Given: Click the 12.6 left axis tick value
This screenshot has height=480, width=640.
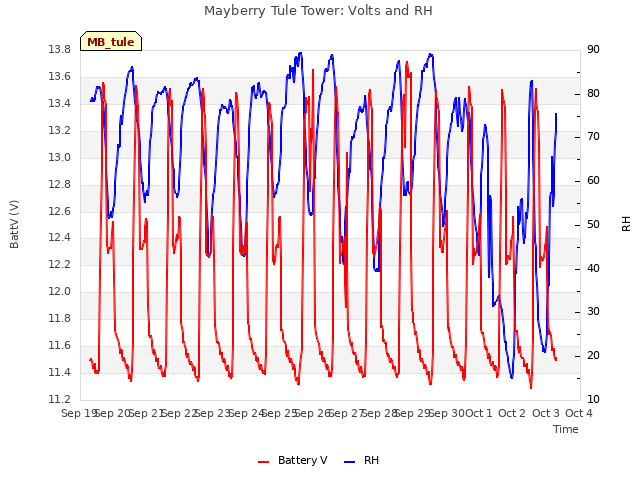Looking at the screenshot, I should pyautogui.click(x=60, y=211).
